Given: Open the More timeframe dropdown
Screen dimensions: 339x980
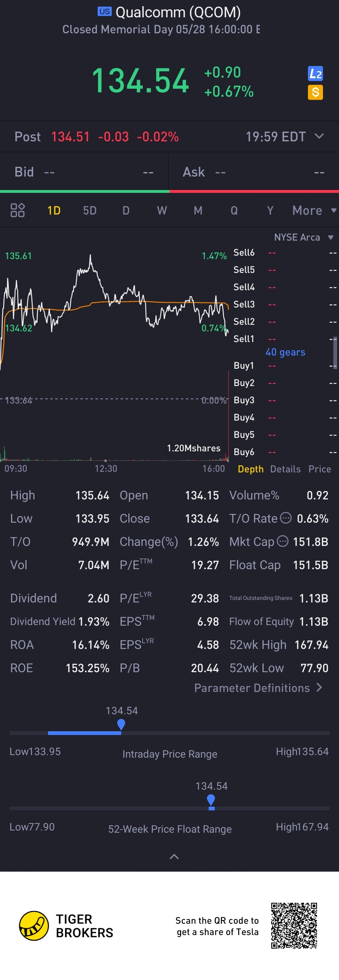Looking at the screenshot, I should click(x=314, y=210).
